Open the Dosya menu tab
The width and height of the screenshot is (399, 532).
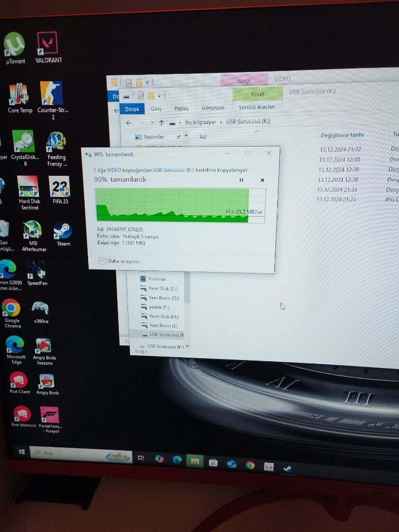[132, 109]
